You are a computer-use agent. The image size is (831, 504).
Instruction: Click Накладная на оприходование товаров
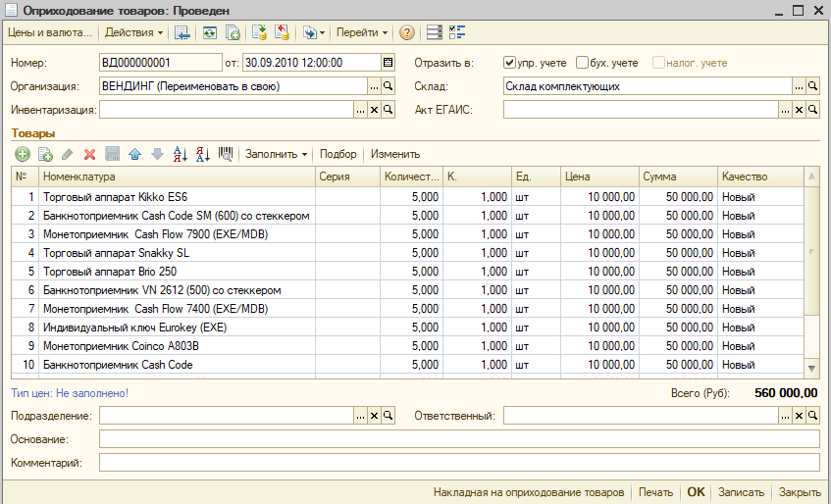click(529, 492)
